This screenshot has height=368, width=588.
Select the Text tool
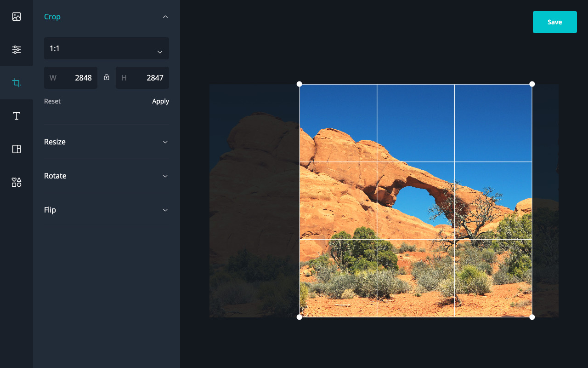[x=17, y=116]
